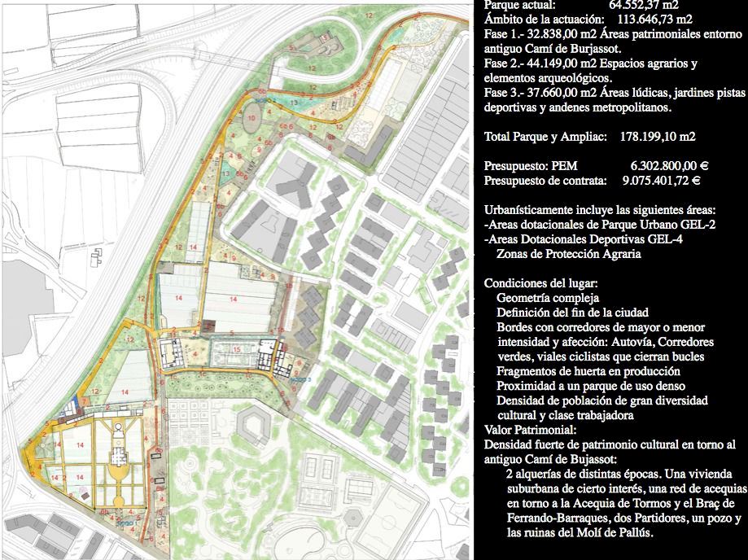The height and width of the screenshot is (560, 748).
Task: Click the 'Geometría compleja' item
Action: coord(542,298)
